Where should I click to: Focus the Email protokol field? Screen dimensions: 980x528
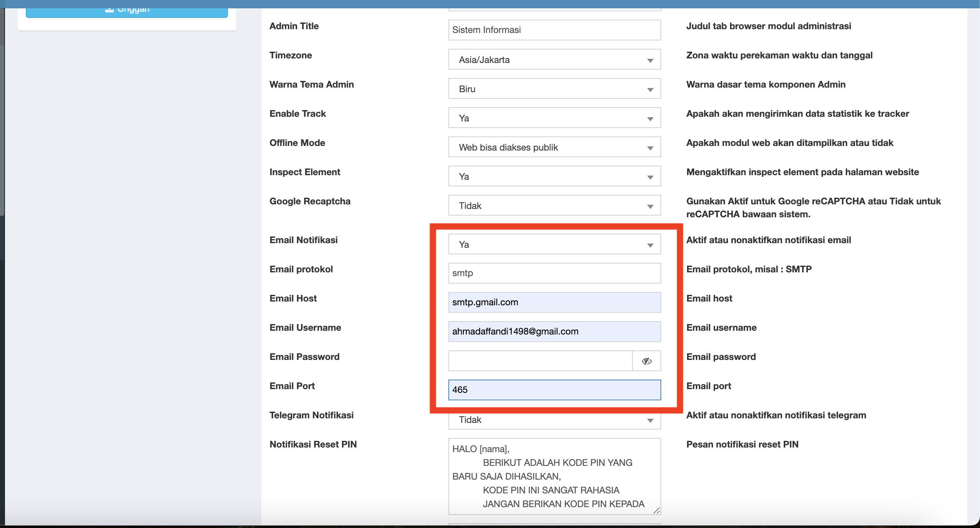(x=554, y=273)
